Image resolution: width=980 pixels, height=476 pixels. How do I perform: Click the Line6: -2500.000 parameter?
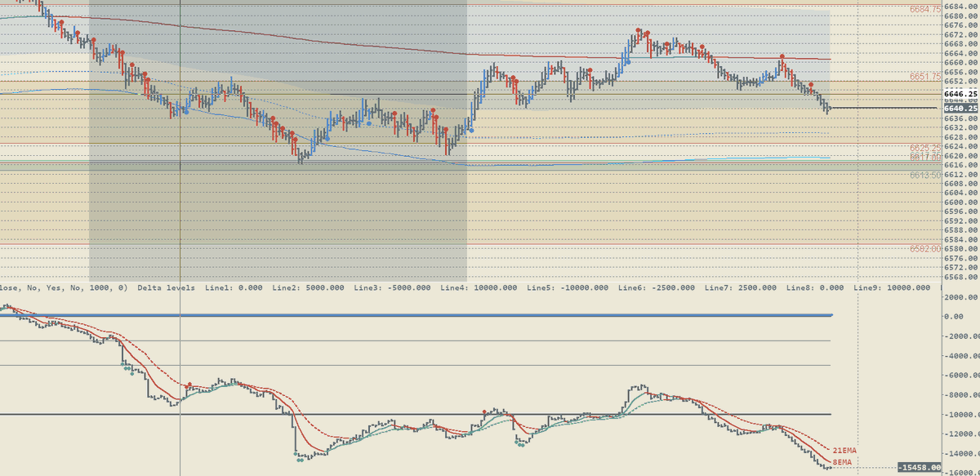(657, 288)
